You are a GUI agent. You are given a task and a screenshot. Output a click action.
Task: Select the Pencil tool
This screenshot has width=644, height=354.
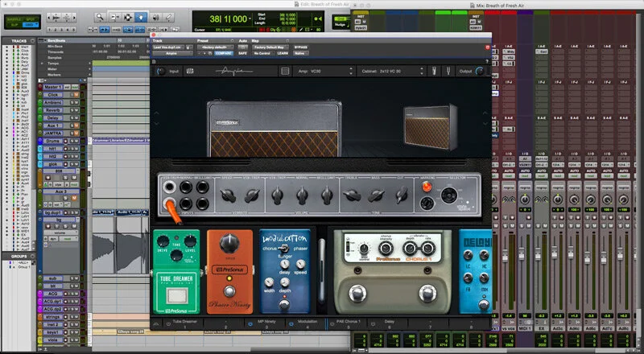pos(169,17)
